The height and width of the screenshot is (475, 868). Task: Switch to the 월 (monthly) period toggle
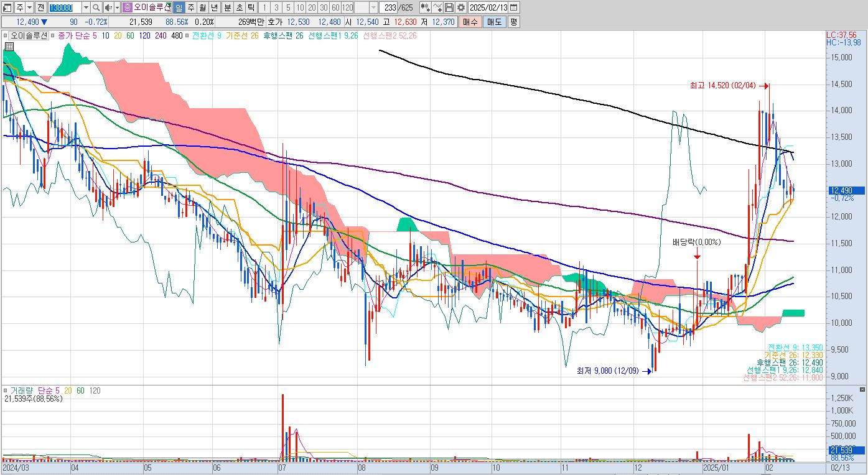pyautogui.click(x=202, y=7)
